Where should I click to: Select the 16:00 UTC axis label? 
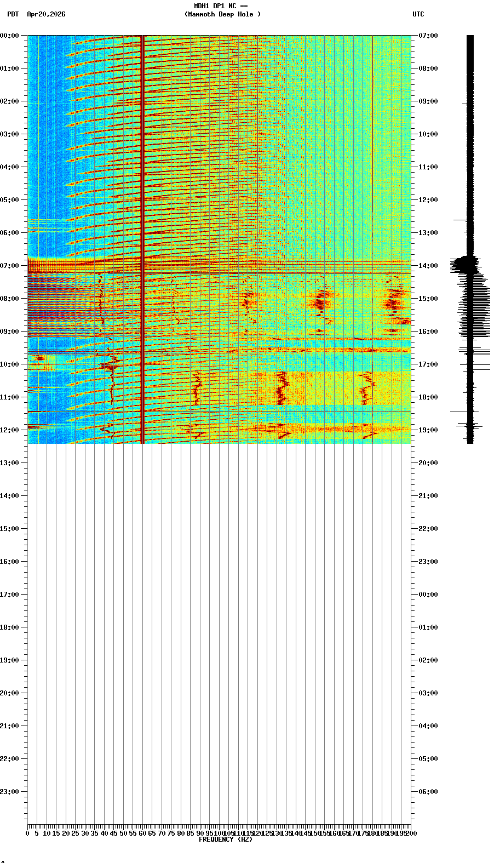tap(428, 332)
